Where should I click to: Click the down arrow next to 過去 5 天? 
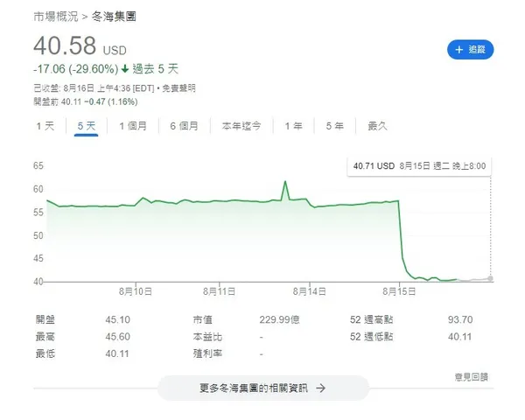click(x=125, y=69)
